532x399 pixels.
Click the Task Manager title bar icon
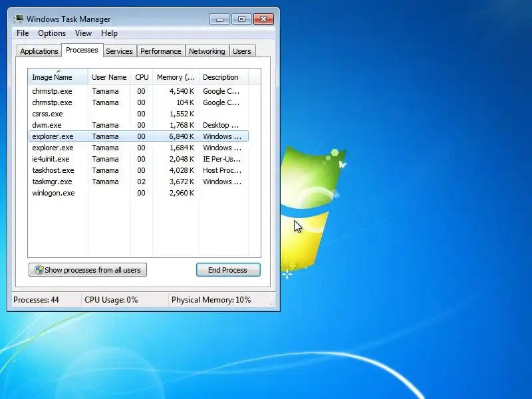(19, 19)
